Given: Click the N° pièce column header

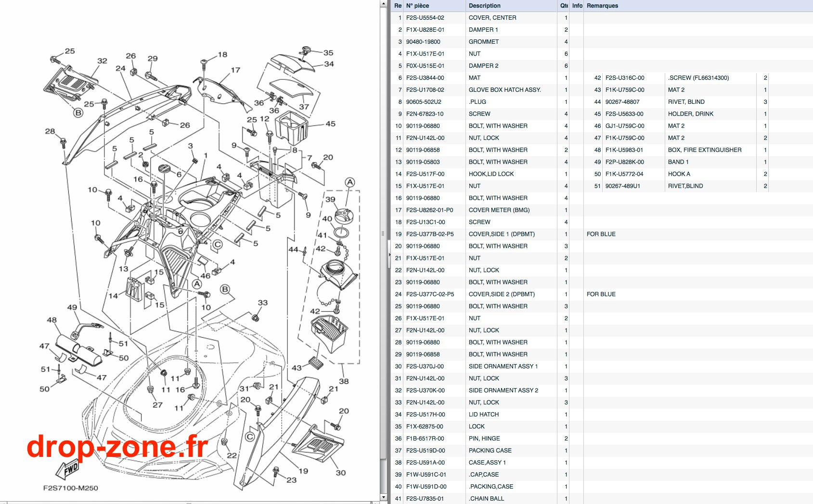Looking at the screenshot, I should tap(435, 6).
